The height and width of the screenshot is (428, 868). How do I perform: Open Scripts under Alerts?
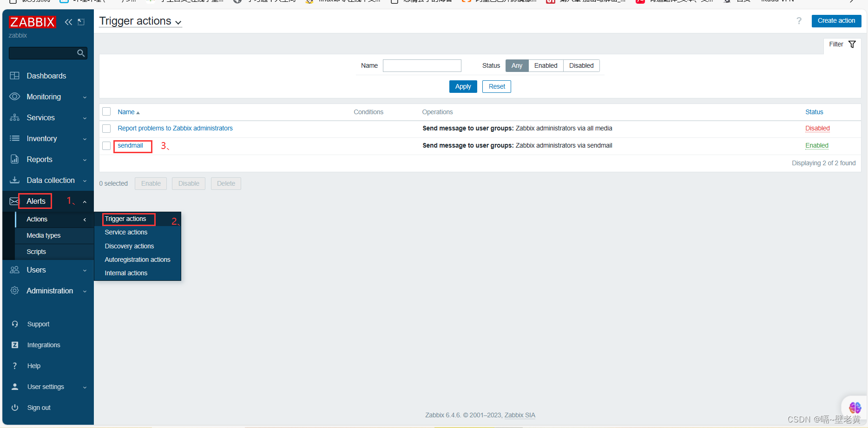pyautogui.click(x=54, y=252)
